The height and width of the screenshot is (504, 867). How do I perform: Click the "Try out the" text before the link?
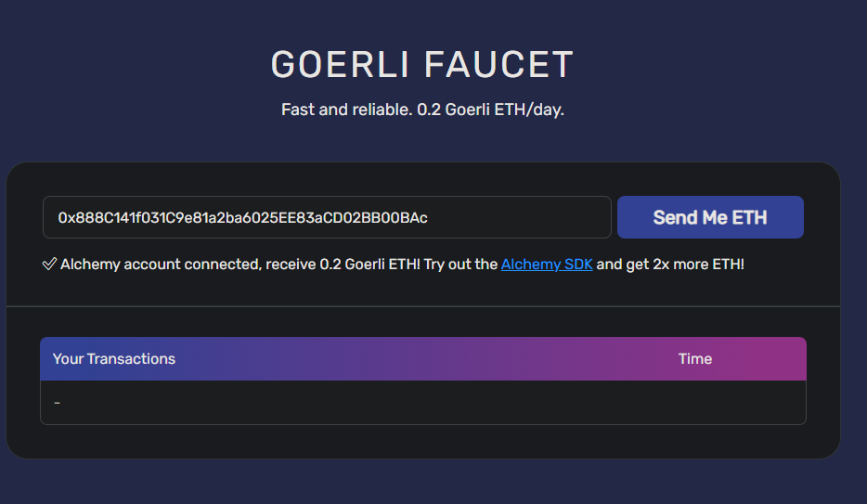[460, 265]
